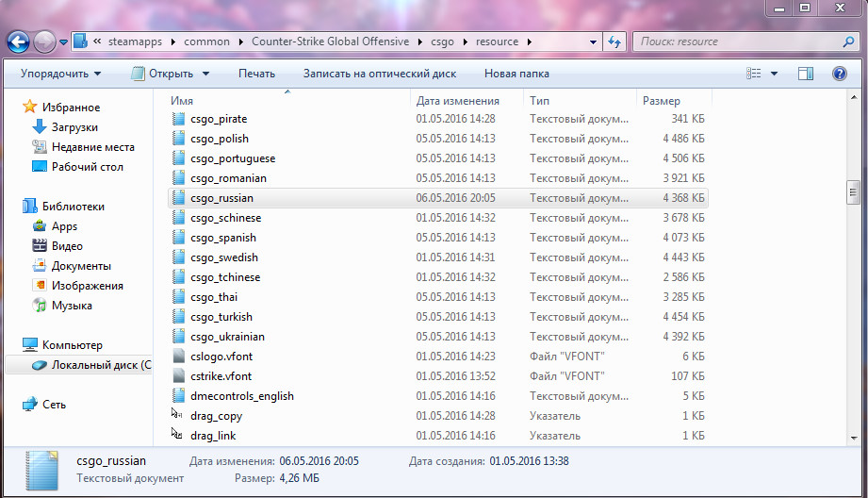The height and width of the screenshot is (498, 868).
Task: Open Help with the question mark icon
Action: [839, 74]
